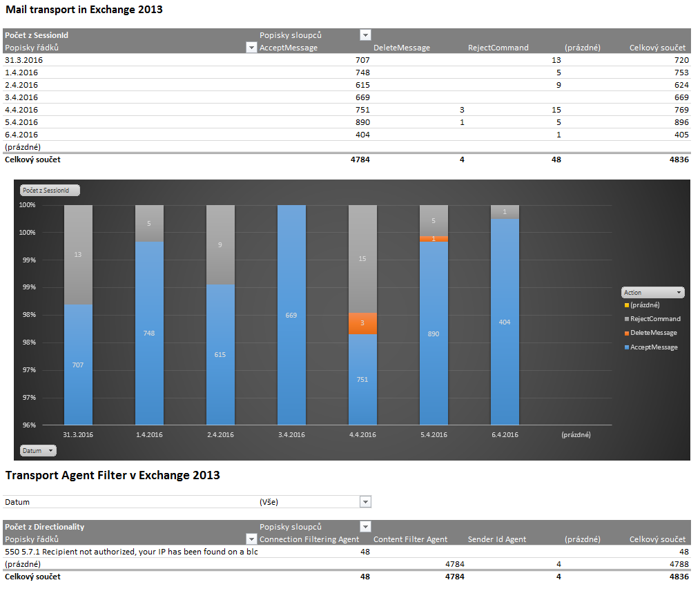This screenshot has width=700, height=589.
Task: Open Popisky sloupců filter in Transport Agent table
Action: (365, 526)
